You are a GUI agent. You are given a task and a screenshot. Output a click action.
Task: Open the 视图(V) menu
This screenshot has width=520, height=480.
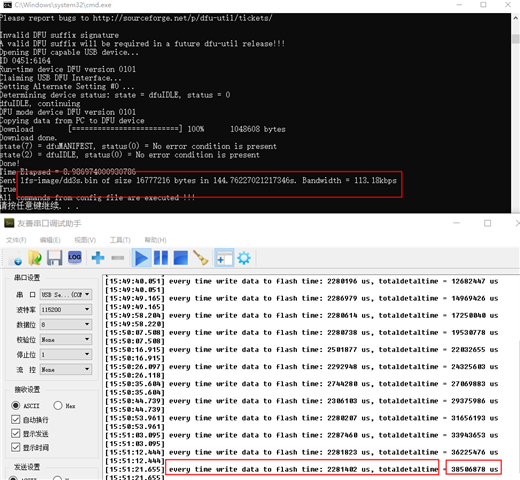[x=85, y=240]
